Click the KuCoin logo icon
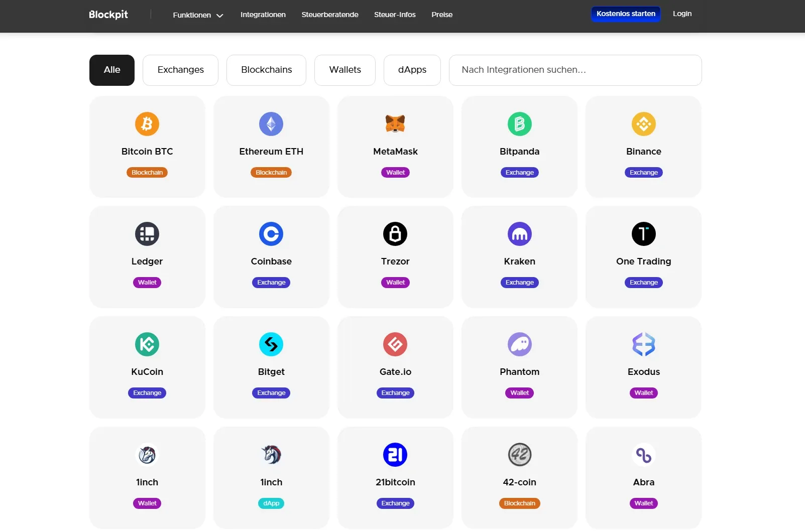 pos(147,344)
